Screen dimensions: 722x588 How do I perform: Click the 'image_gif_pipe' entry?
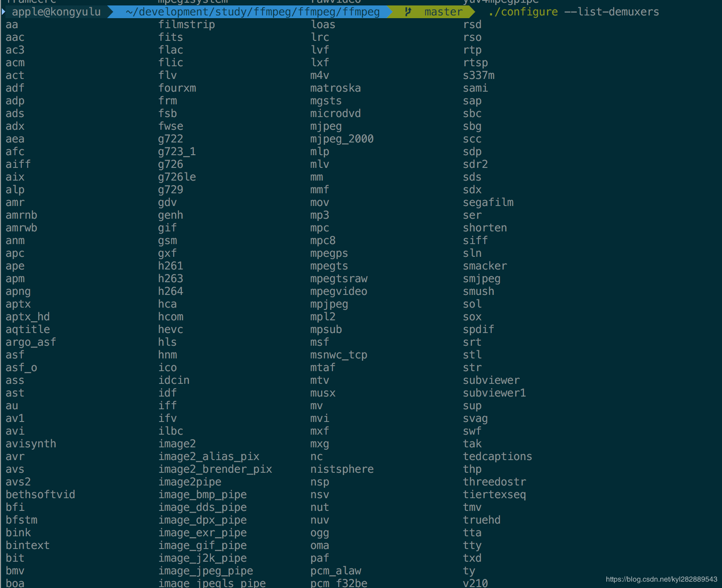pyautogui.click(x=203, y=545)
